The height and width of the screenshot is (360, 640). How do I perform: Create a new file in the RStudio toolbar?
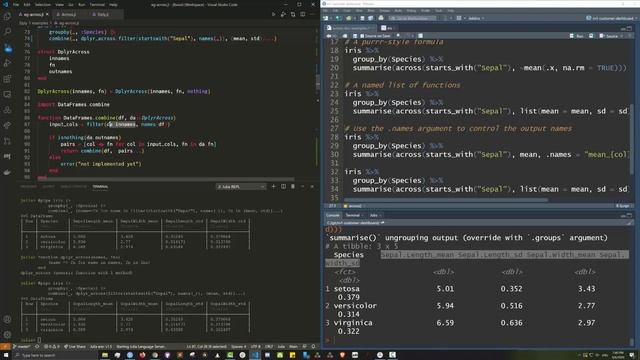tap(326, 18)
